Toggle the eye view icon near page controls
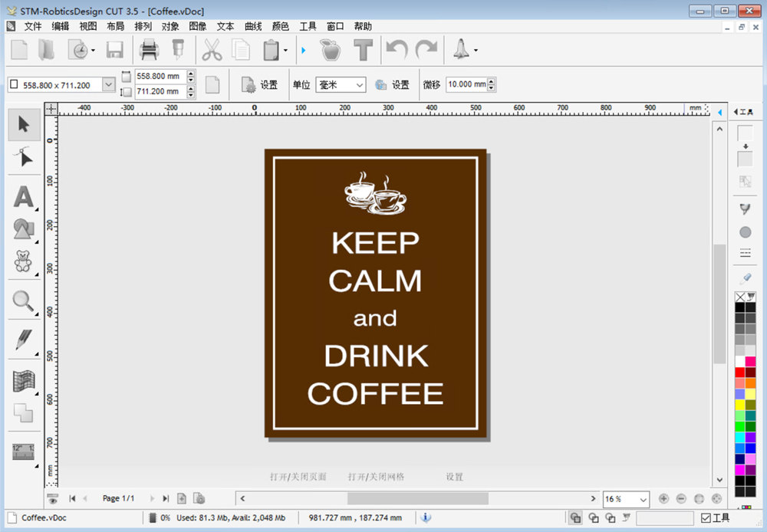This screenshot has width=767, height=532. pos(52,499)
